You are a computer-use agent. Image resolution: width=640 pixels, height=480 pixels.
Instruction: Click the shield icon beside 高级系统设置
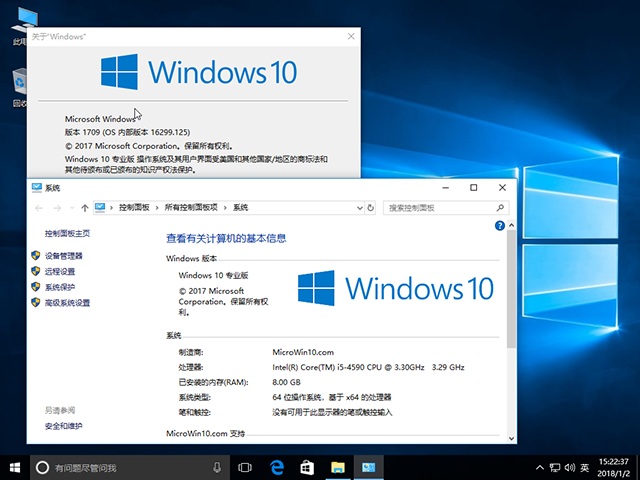pyautogui.click(x=36, y=302)
